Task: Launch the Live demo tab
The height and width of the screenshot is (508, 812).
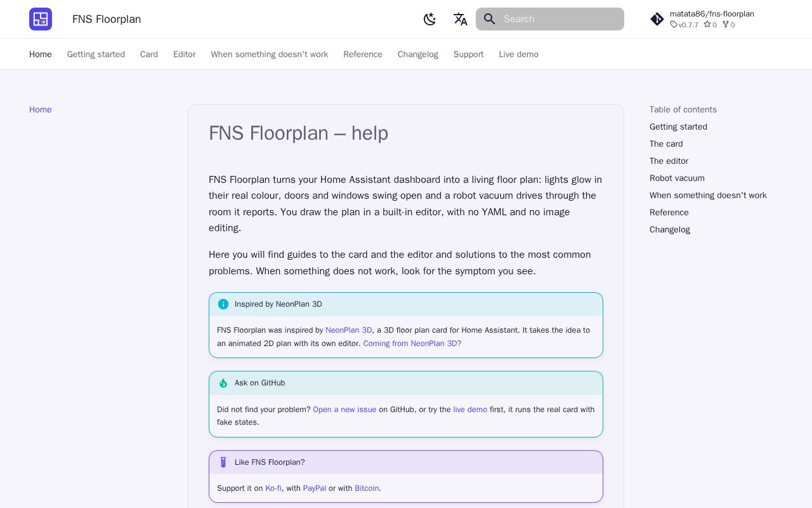Action: [x=519, y=54]
